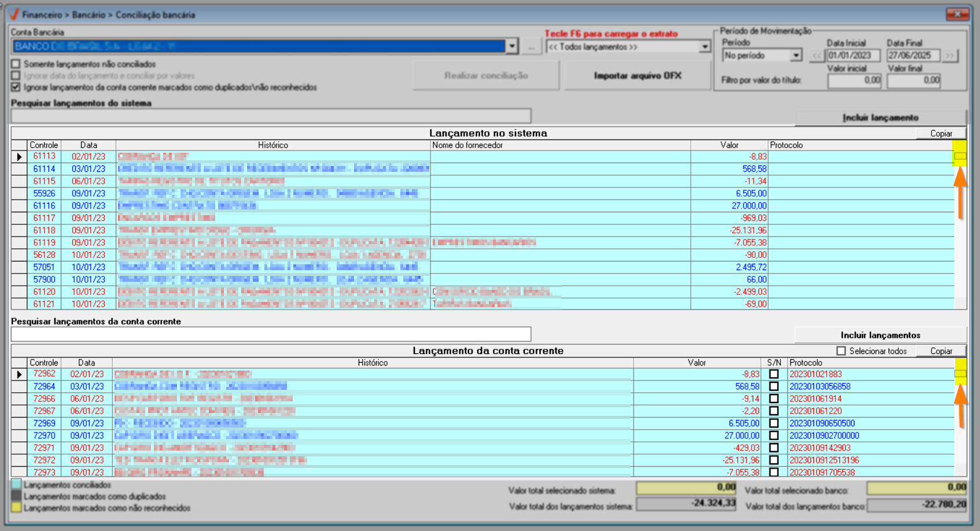
Task: Select system entry with Controle 61114
Action: click(44, 169)
